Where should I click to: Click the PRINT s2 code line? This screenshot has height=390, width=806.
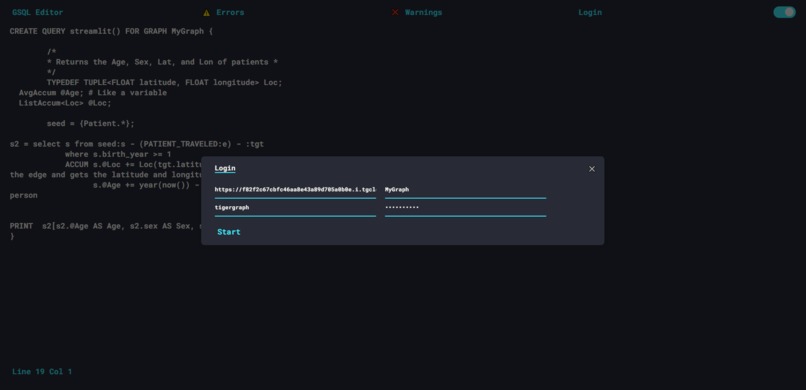click(105, 227)
